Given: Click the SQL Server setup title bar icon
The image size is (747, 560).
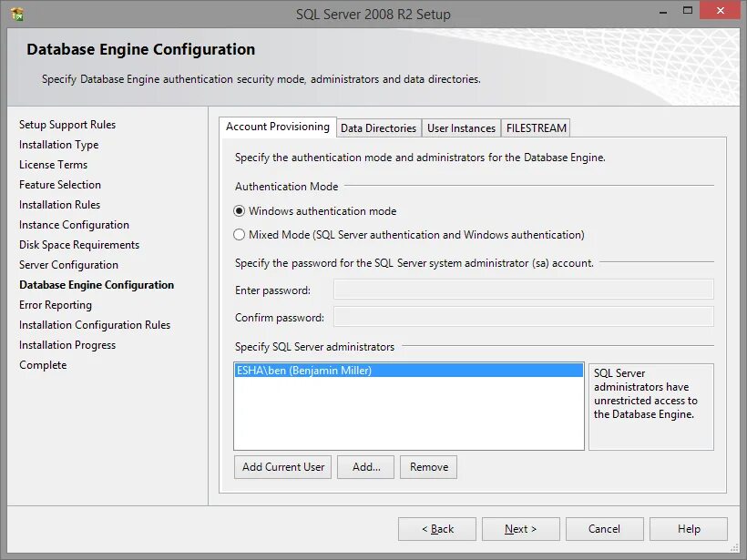Looking at the screenshot, I should pos(17,15).
